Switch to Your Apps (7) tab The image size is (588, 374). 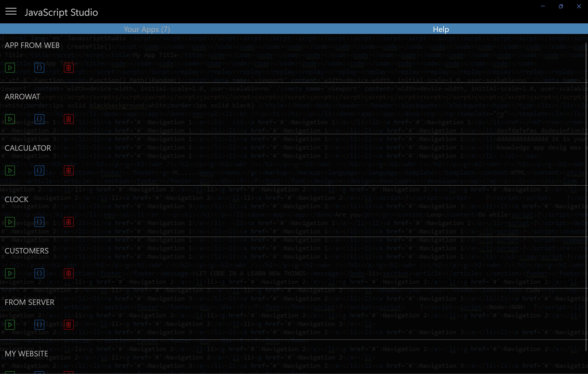147,29
